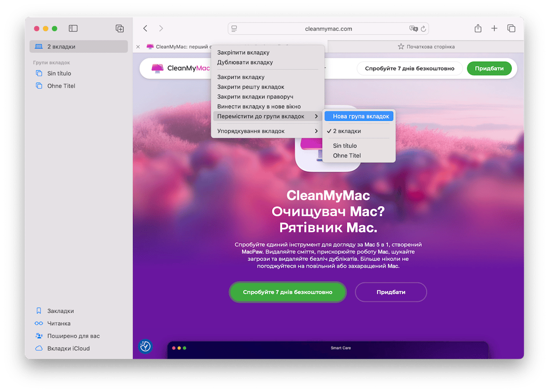Click header Спробуйте 7 днів безкоштовно button
Viewport: 549px width, 392px height.
(410, 69)
